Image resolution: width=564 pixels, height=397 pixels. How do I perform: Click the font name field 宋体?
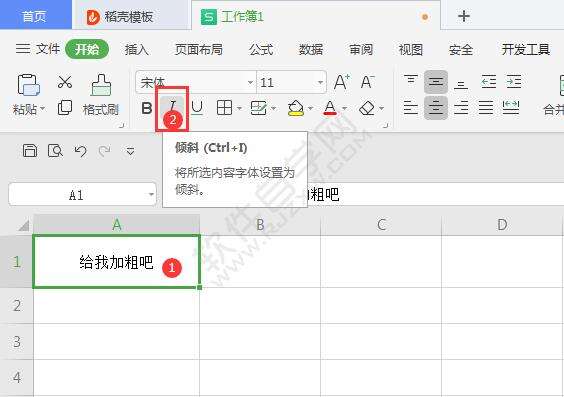click(x=196, y=82)
